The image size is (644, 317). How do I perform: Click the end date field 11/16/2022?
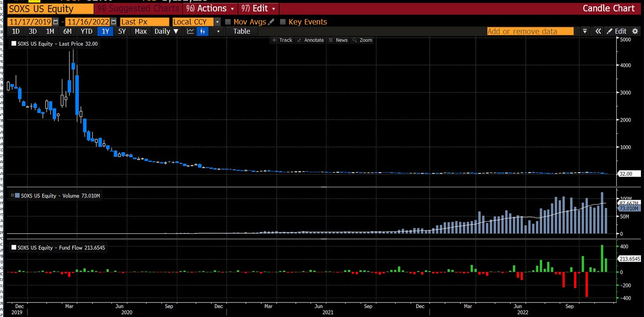[88, 22]
